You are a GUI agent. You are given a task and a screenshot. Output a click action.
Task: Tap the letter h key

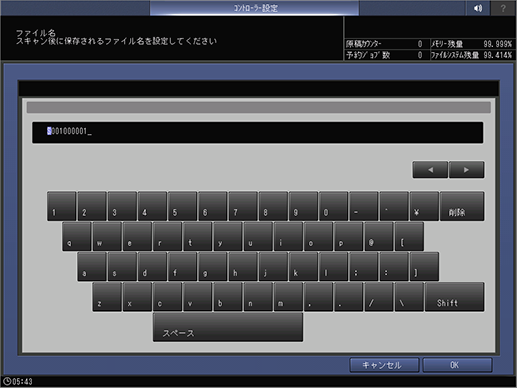pyautogui.click(x=243, y=267)
